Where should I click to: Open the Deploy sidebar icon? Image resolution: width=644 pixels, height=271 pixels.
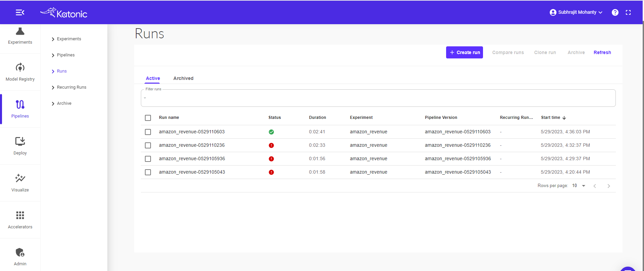(x=20, y=141)
